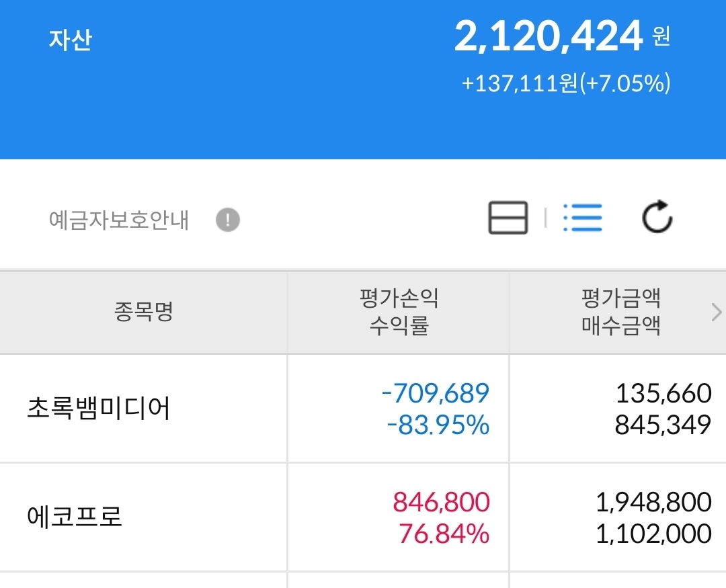Screen dimensions: 726x588
Task: Tap 초록뱀미디어 valuation amount 135,660
Action: click(x=663, y=393)
